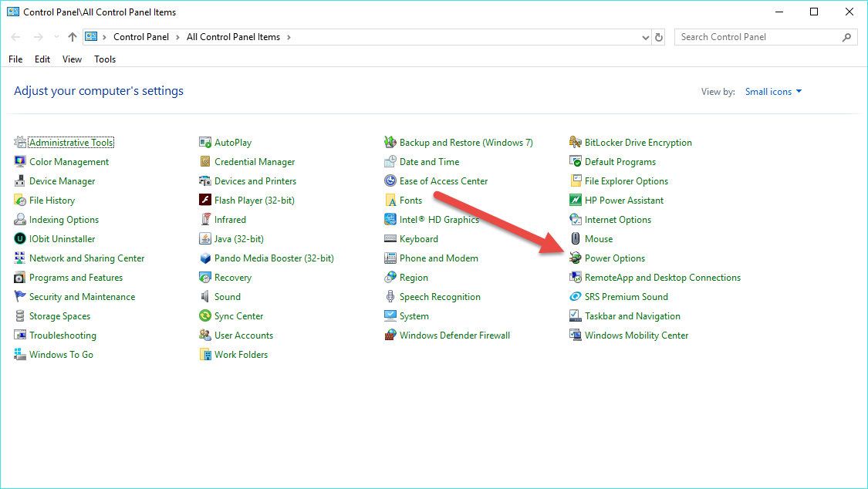Click the AutoPlay icon
This screenshot has height=489, width=868.
coord(204,142)
